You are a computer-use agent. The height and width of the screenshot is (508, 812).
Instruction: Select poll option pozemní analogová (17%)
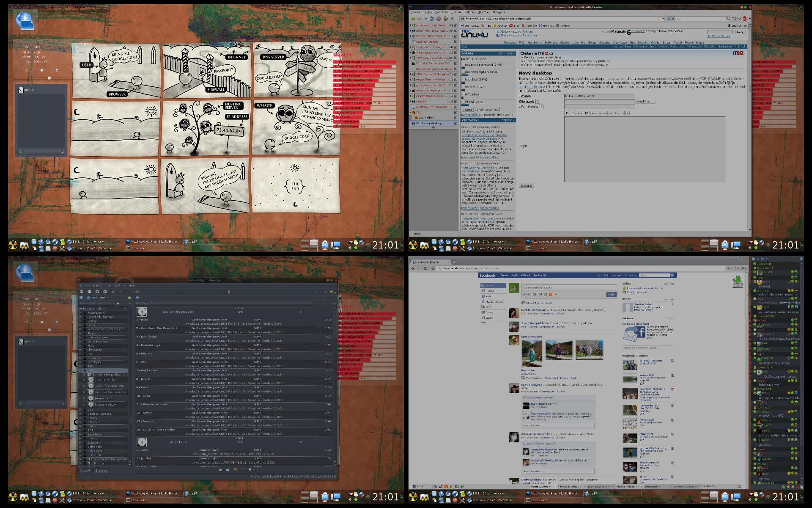click(463, 64)
